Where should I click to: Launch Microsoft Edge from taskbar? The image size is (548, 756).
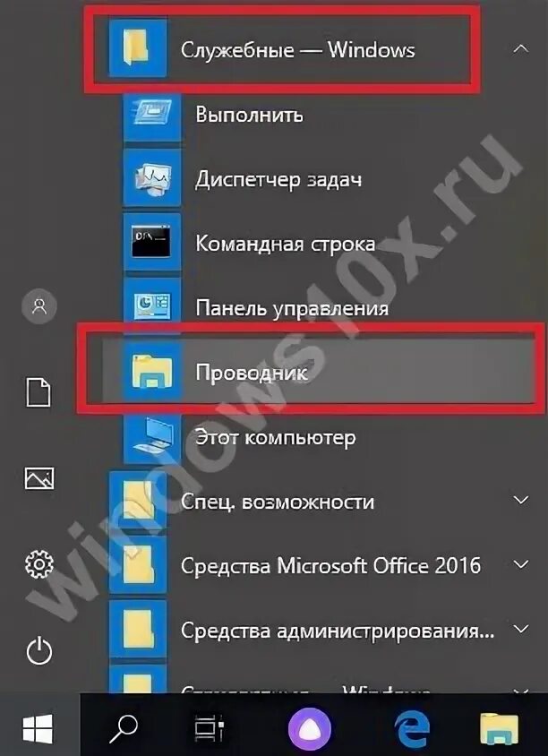click(x=410, y=728)
